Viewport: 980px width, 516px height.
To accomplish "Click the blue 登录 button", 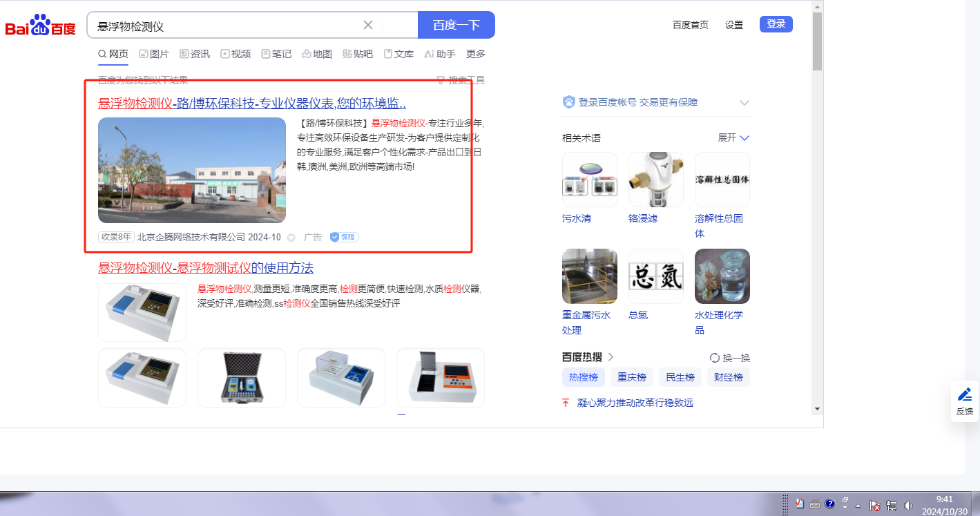I will [776, 24].
